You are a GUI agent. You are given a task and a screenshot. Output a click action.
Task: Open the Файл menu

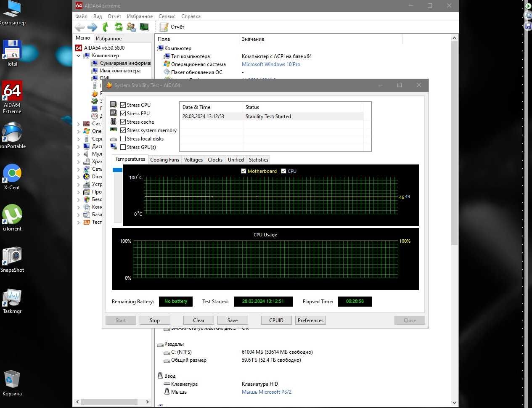click(82, 16)
